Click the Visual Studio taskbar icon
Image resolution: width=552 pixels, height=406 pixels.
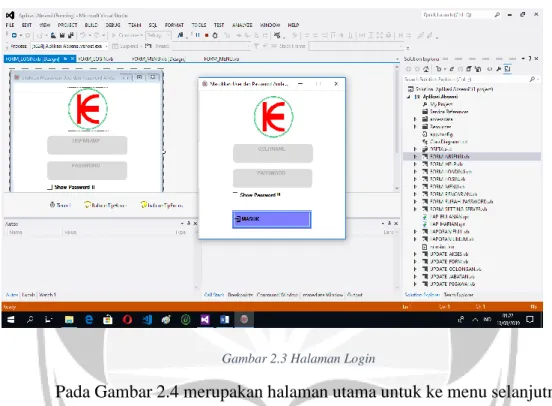pos(205,319)
